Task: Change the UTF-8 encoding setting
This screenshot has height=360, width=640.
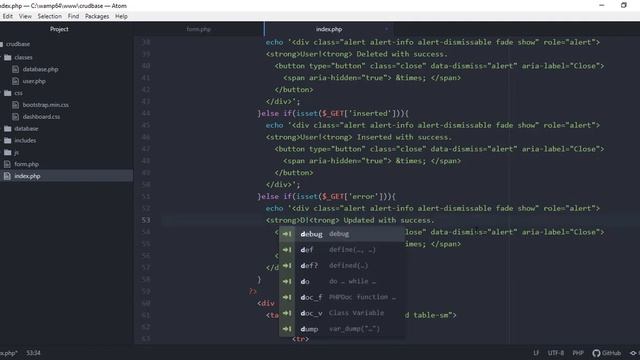Action: point(556,353)
